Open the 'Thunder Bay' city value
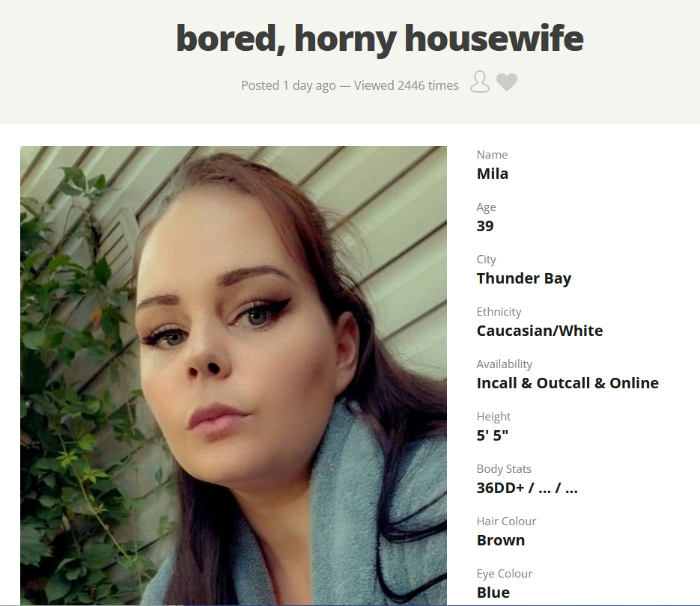700x606 pixels. (524, 278)
